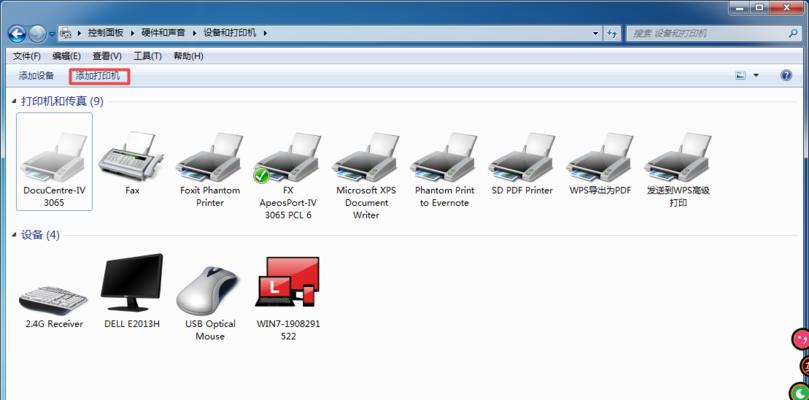This screenshot has height=400, width=809.
Task: Expand arrow after 控制面板 in breadcrumb
Action: click(x=132, y=33)
